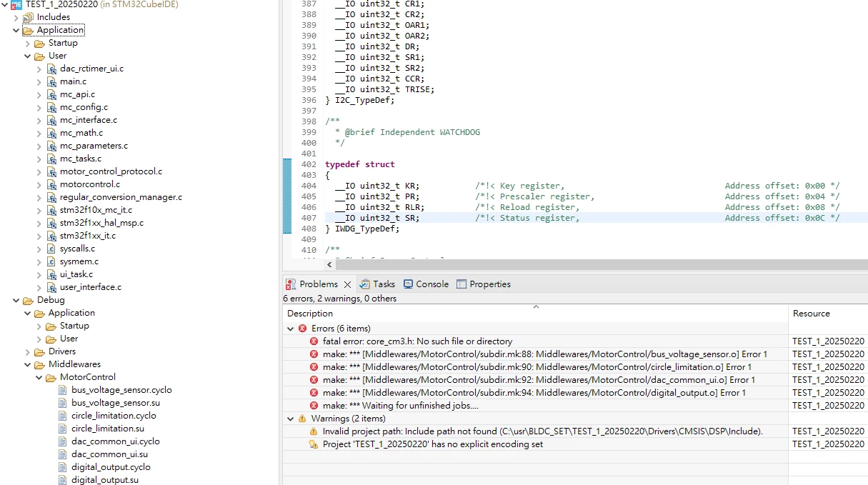Collapse the Middlewares folder
The height and width of the screenshot is (485, 868).
[x=28, y=364]
